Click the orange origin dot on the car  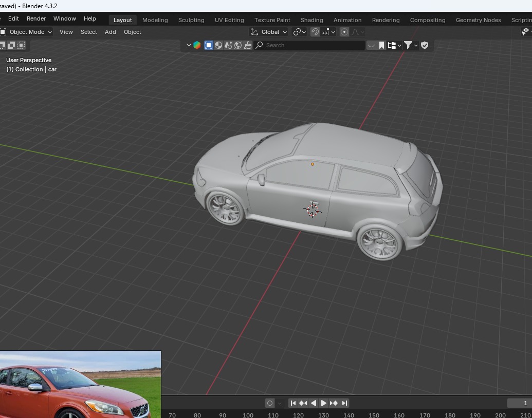313,164
